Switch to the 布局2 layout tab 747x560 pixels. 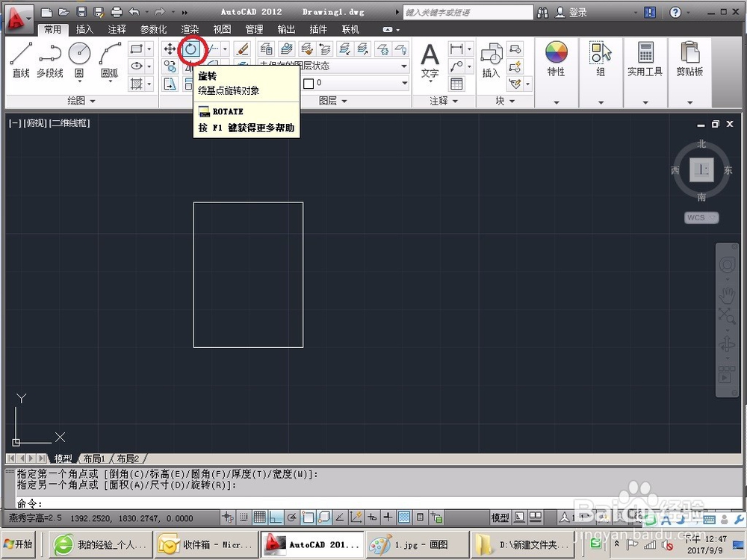(x=128, y=458)
